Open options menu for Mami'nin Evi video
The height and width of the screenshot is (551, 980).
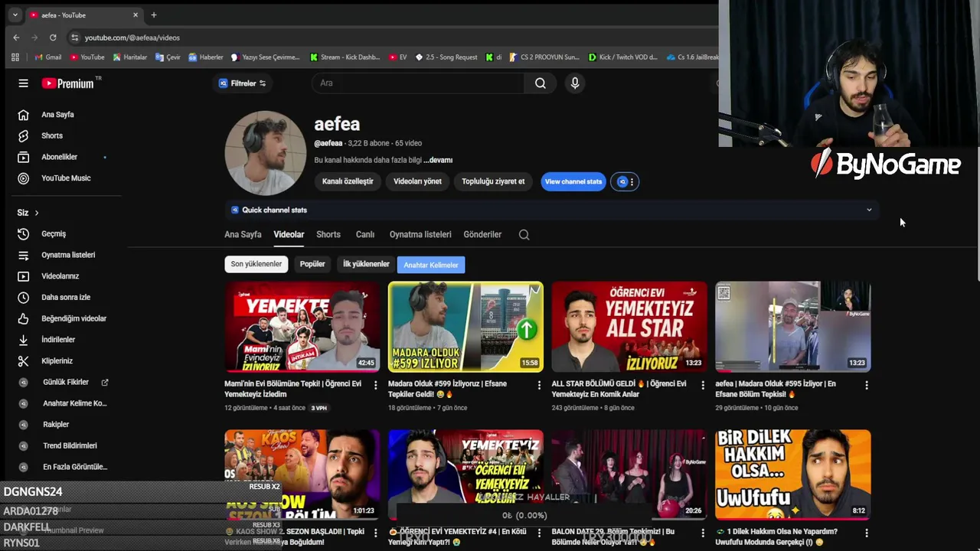pos(375,386)
